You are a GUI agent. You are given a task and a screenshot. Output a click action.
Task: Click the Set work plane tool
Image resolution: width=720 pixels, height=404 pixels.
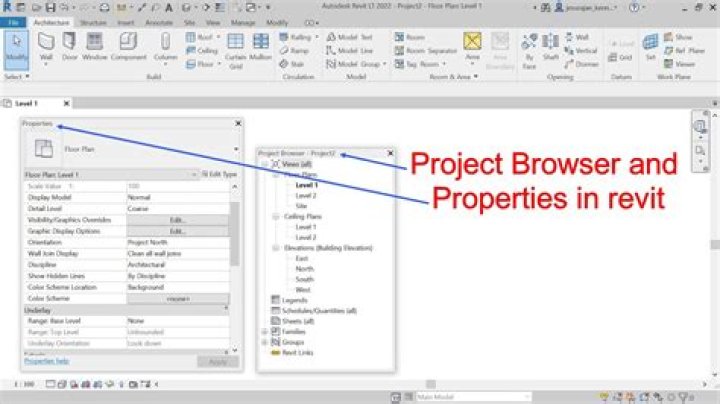point(650,47)
